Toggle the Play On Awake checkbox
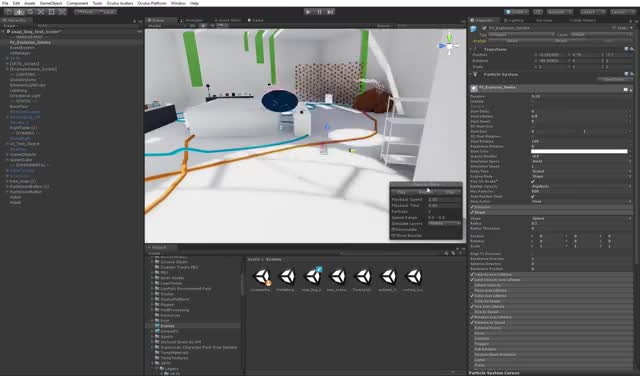Image resolution: width=640 pixels, height=376 pixels. [x=533, y=181]
